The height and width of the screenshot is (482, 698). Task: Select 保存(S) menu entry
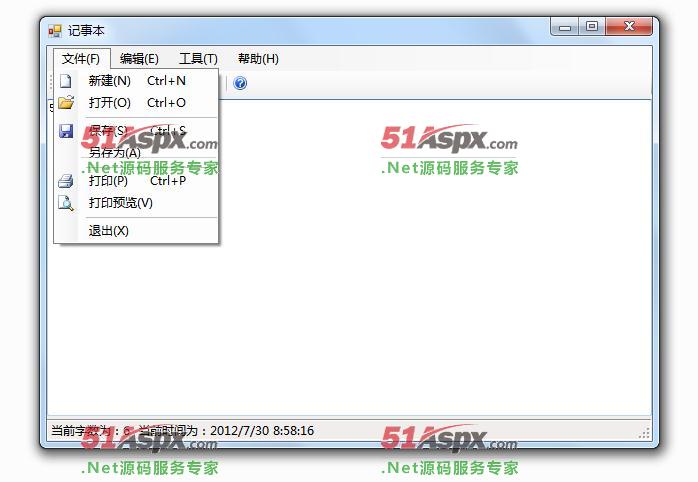coord(136,131)
